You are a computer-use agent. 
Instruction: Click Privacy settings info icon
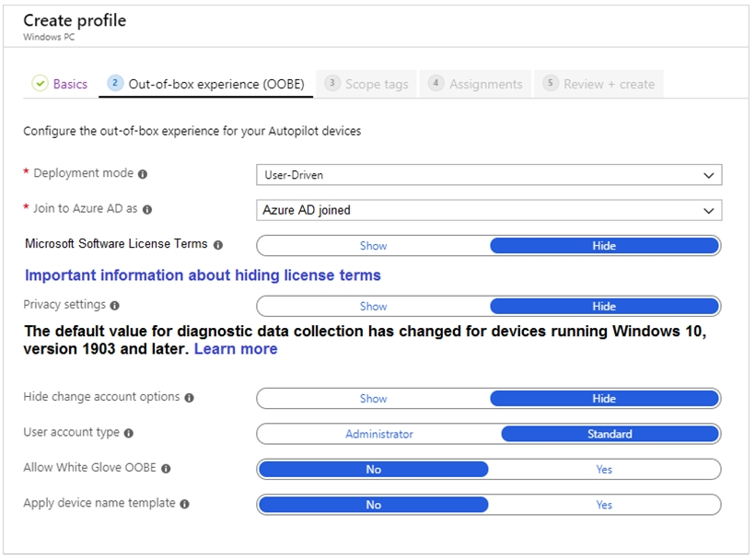point(114,306)
